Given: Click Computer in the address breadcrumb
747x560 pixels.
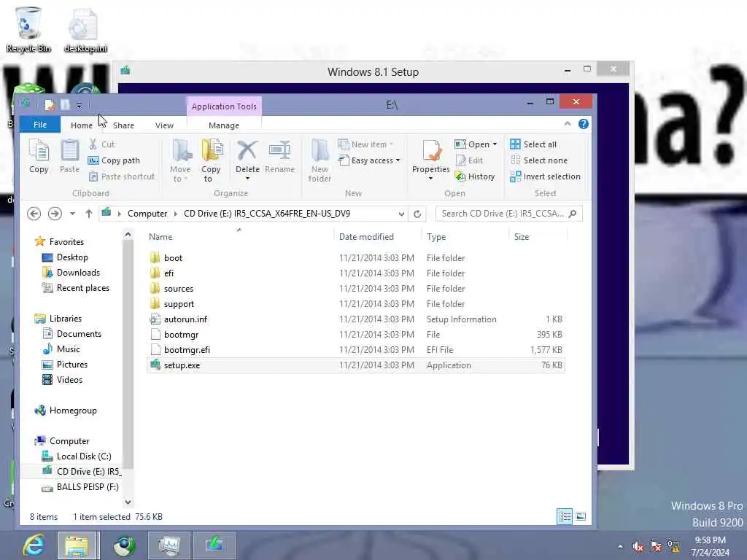Looking at the screenshot, I should [x=147, y=214].
